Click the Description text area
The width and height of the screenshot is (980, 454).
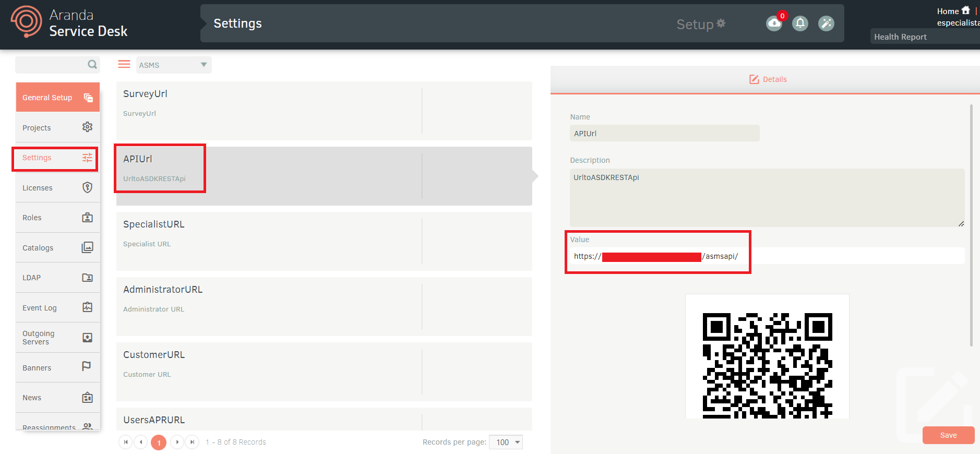[767, 197]
